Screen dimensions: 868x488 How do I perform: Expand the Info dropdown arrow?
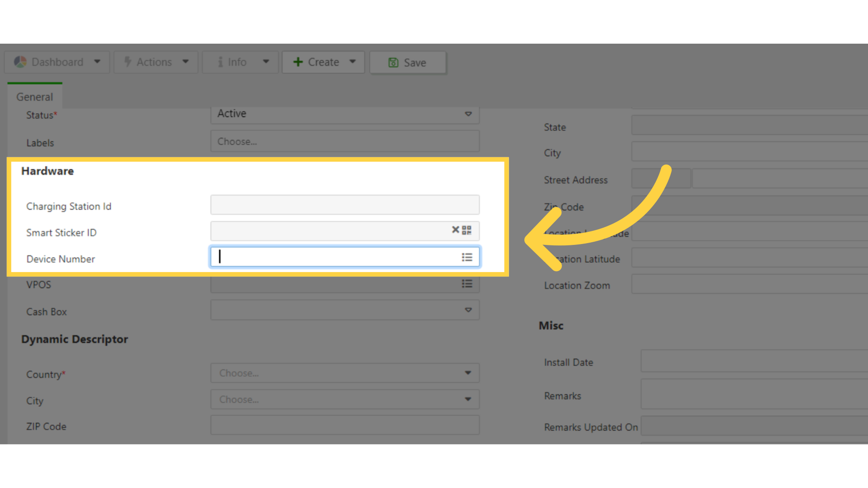click(x=266, y=62)
